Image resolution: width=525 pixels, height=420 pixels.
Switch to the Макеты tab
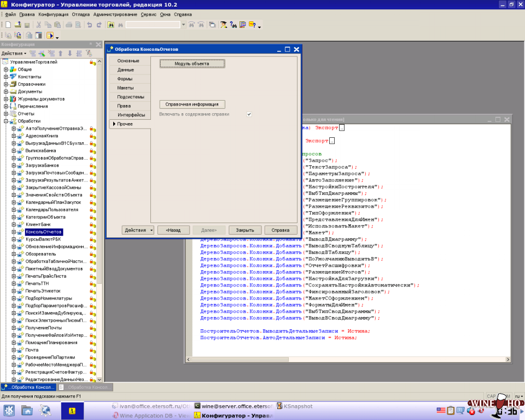[125, 88]
